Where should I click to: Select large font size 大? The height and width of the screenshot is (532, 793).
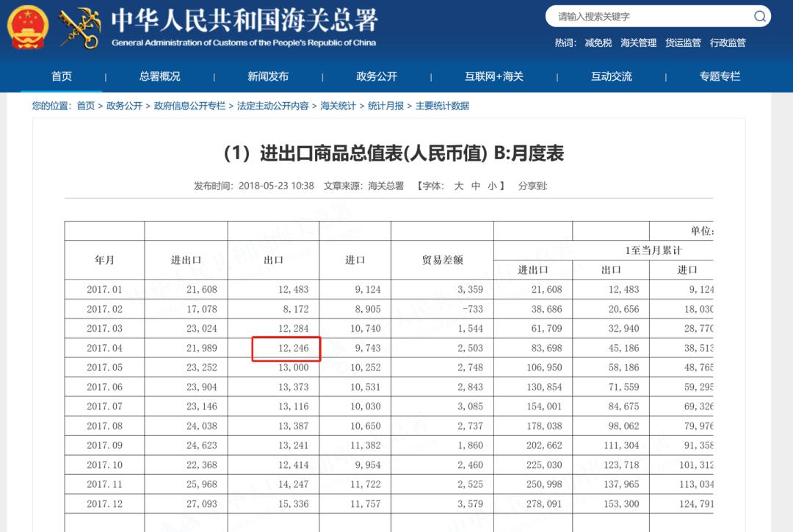tap(458, 186)
